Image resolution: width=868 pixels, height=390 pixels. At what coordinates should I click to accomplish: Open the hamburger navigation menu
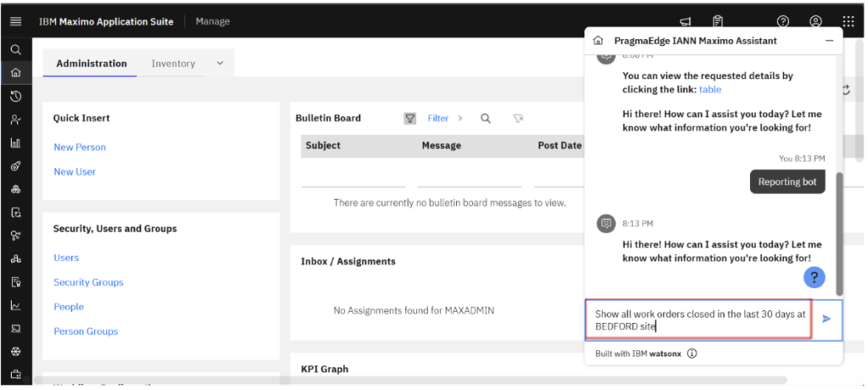[x=15, y=21]
